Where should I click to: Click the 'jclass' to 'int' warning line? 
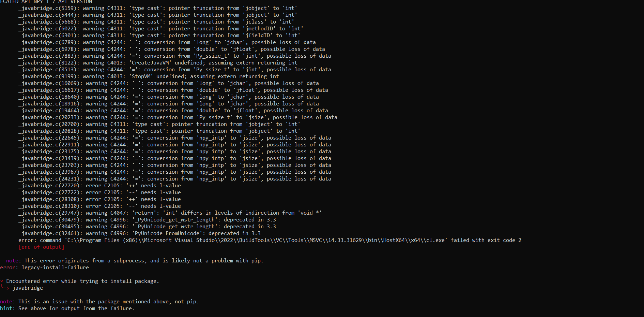coord(156,22)
